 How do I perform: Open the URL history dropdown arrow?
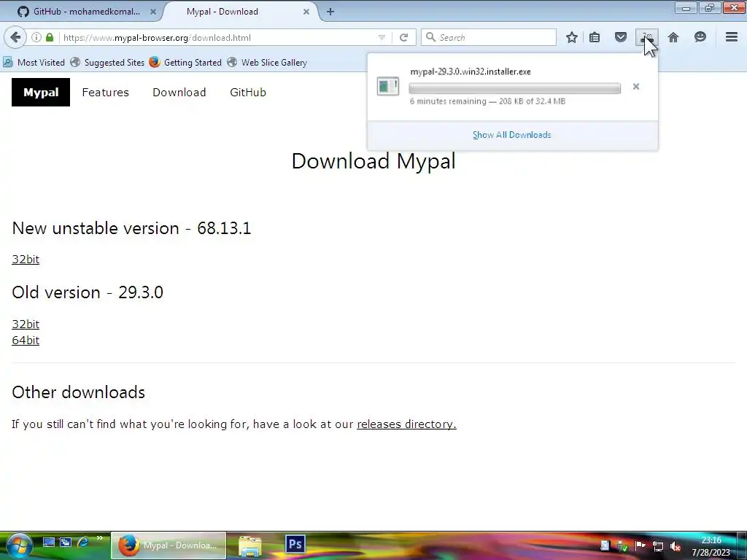[382, 37]
